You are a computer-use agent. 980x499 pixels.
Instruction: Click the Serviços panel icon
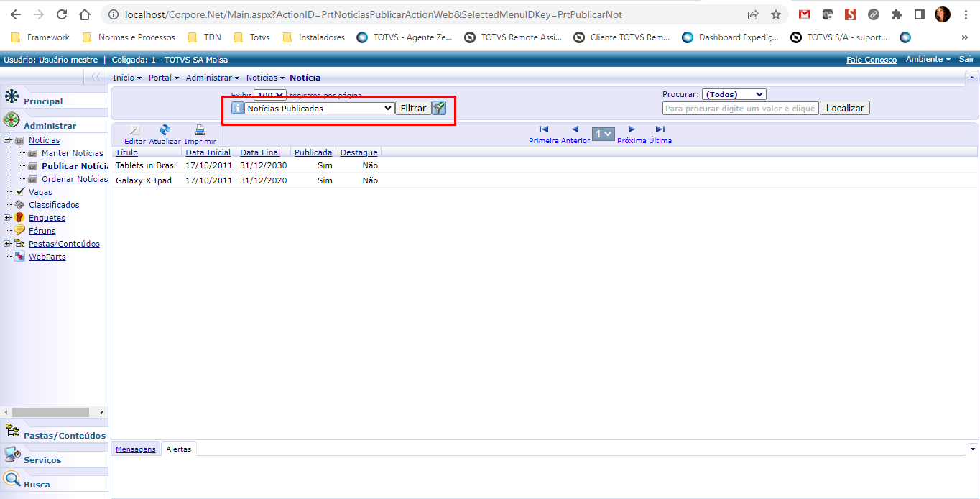click(12, 454)
